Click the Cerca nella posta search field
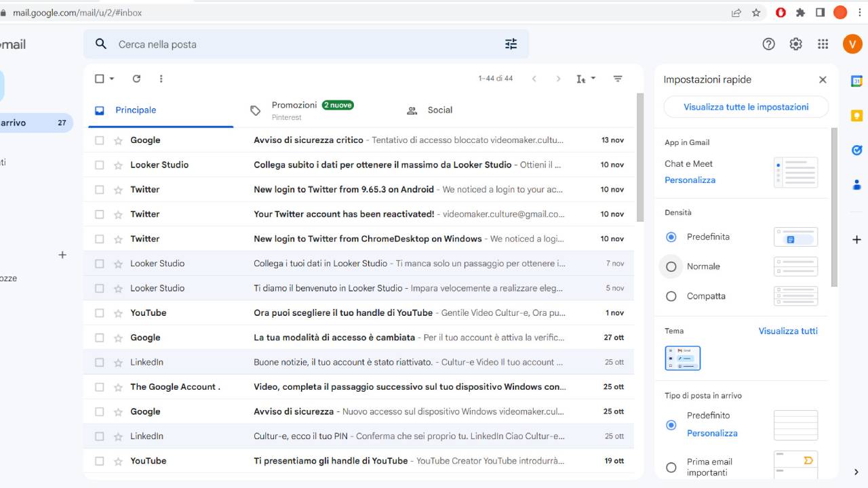Image resolution: width=868 pixels, height=488 pixels. (x=305, y=44)
